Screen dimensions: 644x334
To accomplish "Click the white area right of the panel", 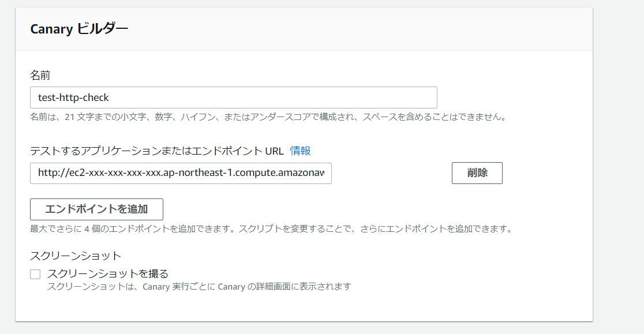I will tap(617, 173).
